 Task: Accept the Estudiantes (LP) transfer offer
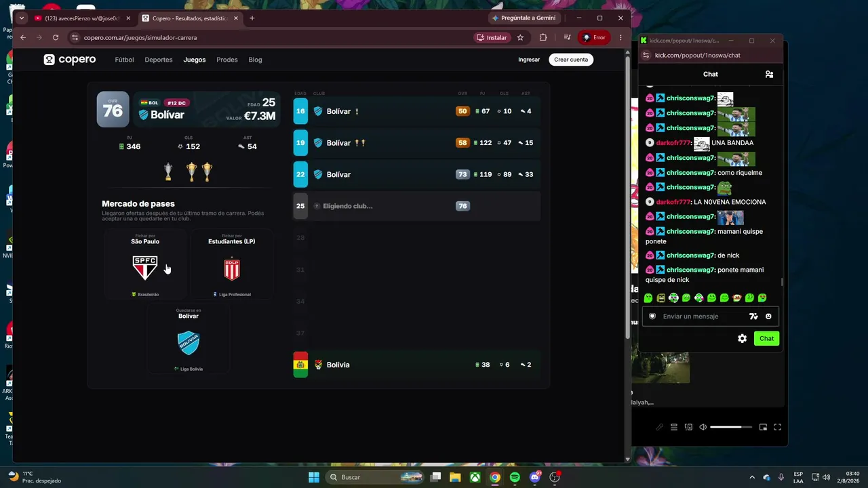[232, 264]
